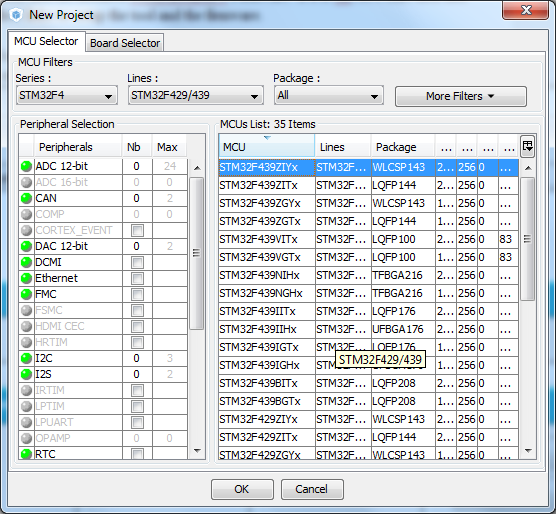
Task: Click the MCUs list scroll down arrow
Action: click(528, 451)
